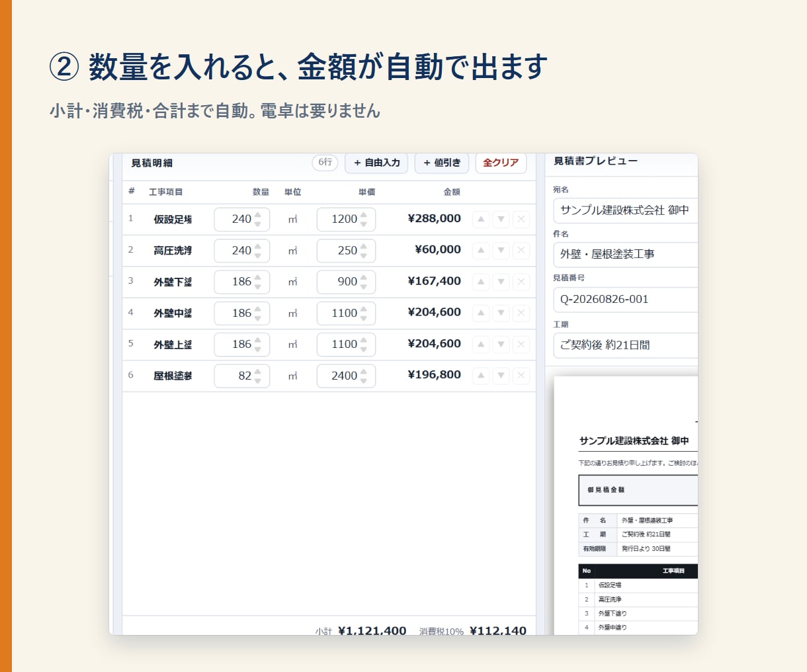Image resolution: width=807 pixels, height=672 pixels.
Task: Focus the 高圧洗浄 unit price field 250
Action: click(x=346, y=251)
